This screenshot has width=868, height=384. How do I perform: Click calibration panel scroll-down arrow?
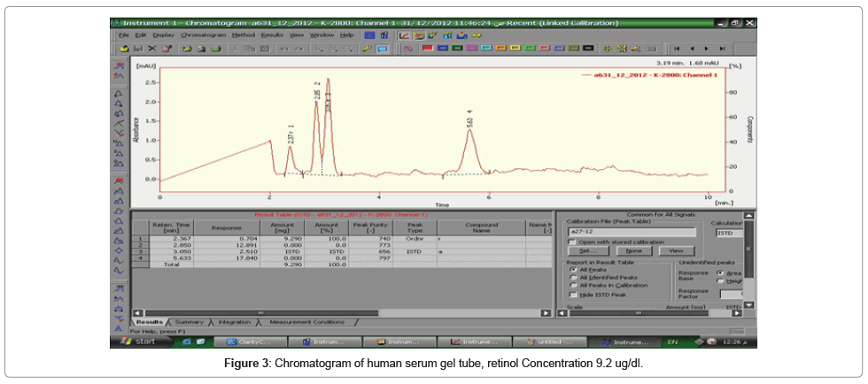[x=748, y=305]
